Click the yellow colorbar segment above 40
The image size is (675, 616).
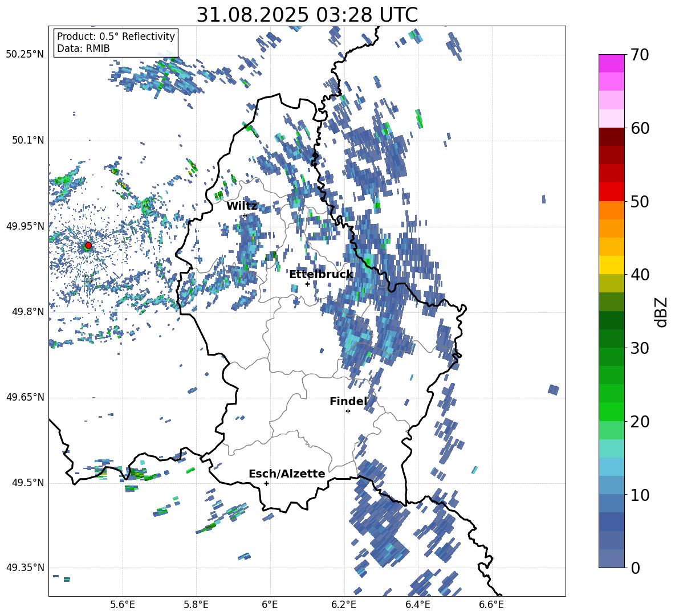(x=611, y=265)
